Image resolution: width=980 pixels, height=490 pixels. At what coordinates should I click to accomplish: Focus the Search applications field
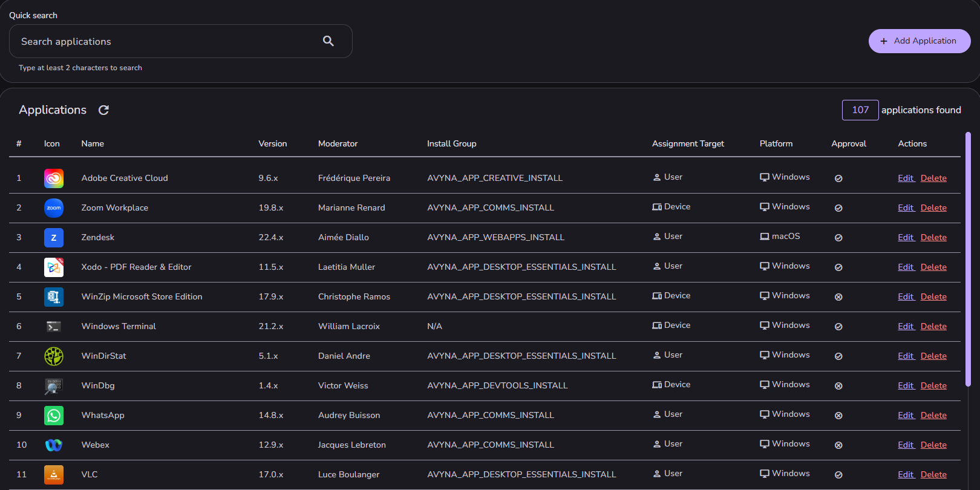(x=180, y=41)
